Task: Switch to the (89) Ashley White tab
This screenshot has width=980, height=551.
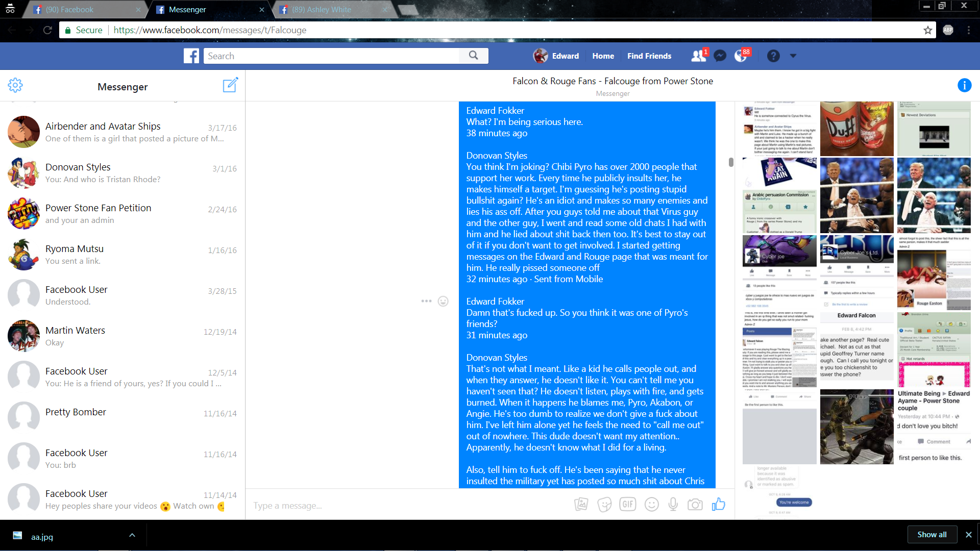Action: tap(334, 10)
